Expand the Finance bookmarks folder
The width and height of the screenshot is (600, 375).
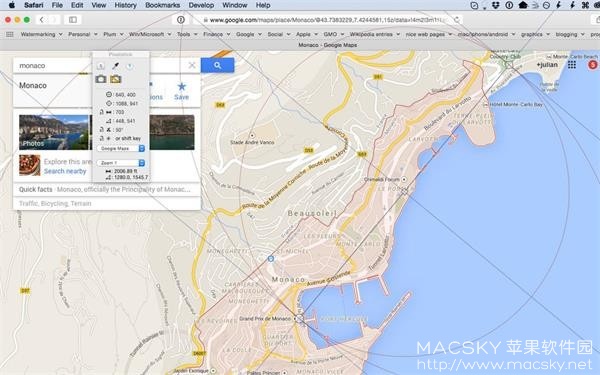(217, 34)
